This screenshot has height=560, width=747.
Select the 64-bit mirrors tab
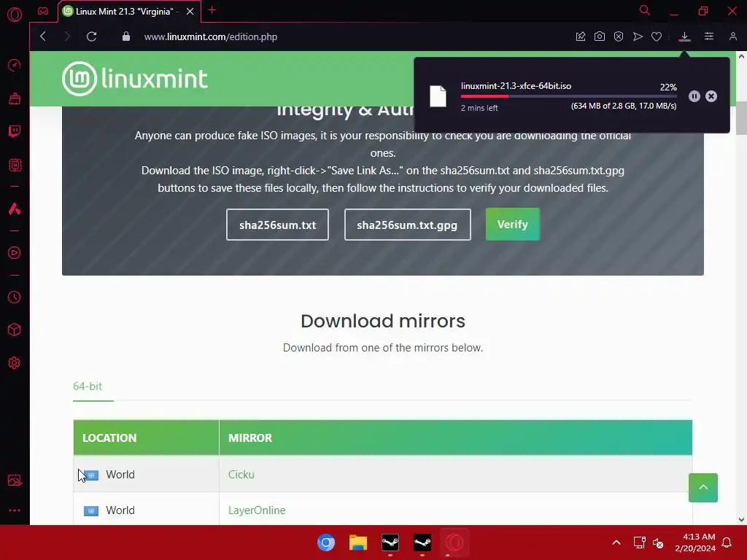coord(88,386)
